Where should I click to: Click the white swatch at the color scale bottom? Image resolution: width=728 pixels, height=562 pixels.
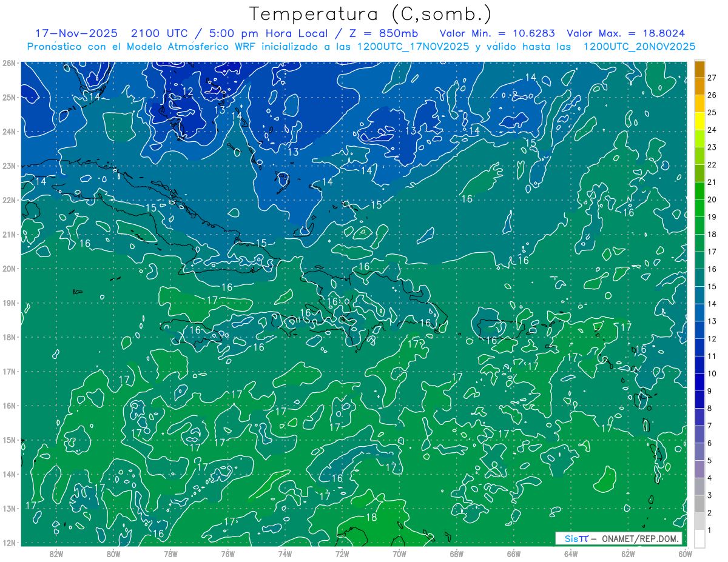point(700,538)
